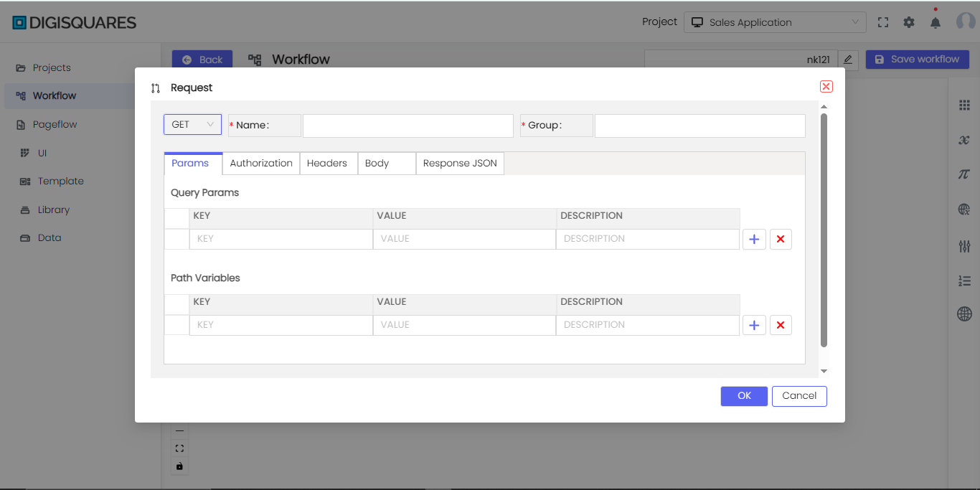
Task: Switch to the Params tab
Action: 190,163
